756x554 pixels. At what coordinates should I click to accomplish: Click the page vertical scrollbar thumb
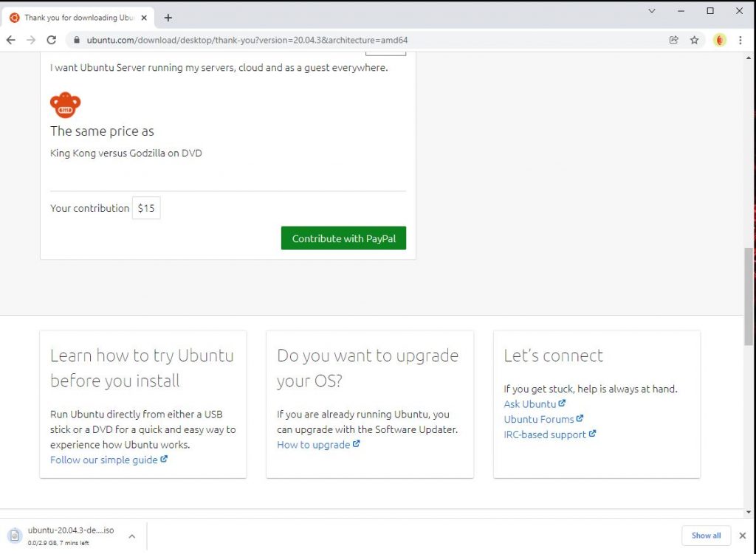coord(749,297)
